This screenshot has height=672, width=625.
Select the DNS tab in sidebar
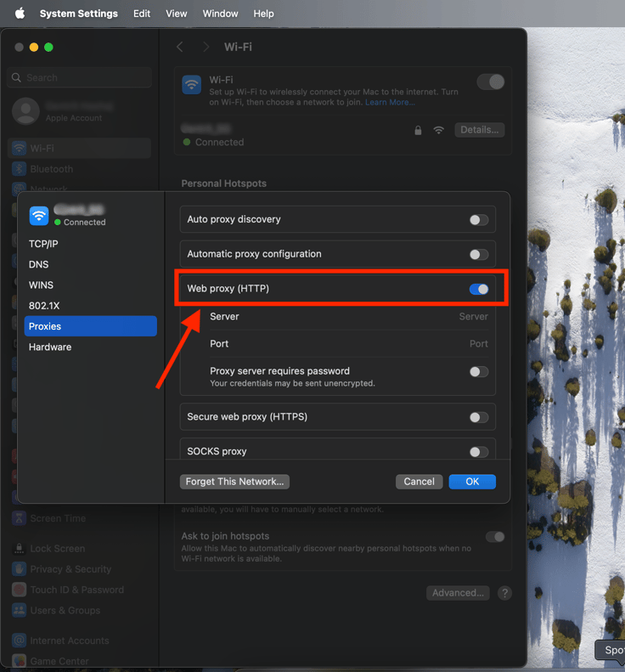tap(39, 264)
